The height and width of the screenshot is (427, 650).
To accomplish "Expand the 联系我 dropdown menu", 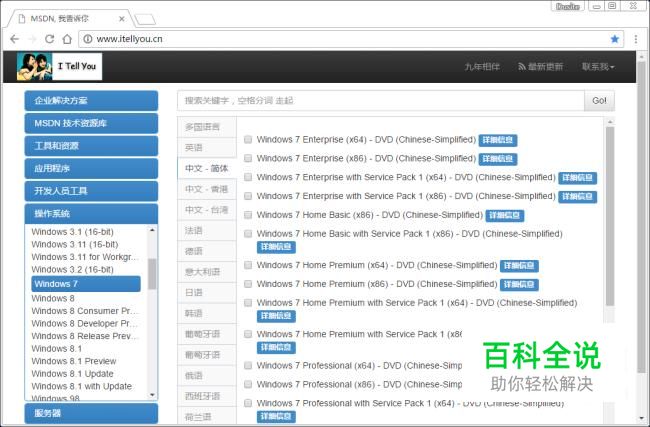I will click(598, 67).
